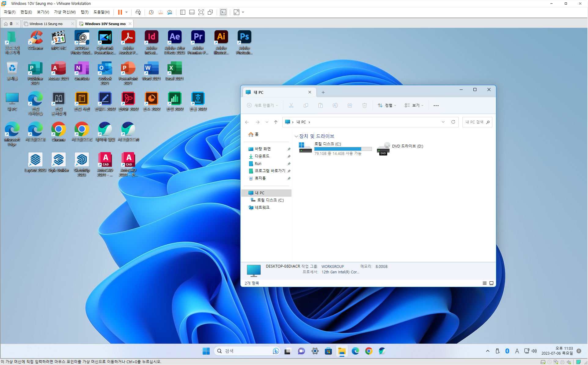Open the 가상 머신(M) menu
Viewport: 588px width, 365px height.
click(65, 12)
